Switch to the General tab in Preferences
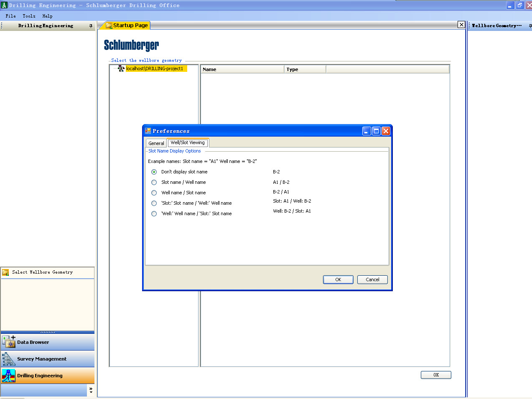 (x=156, y=143)
